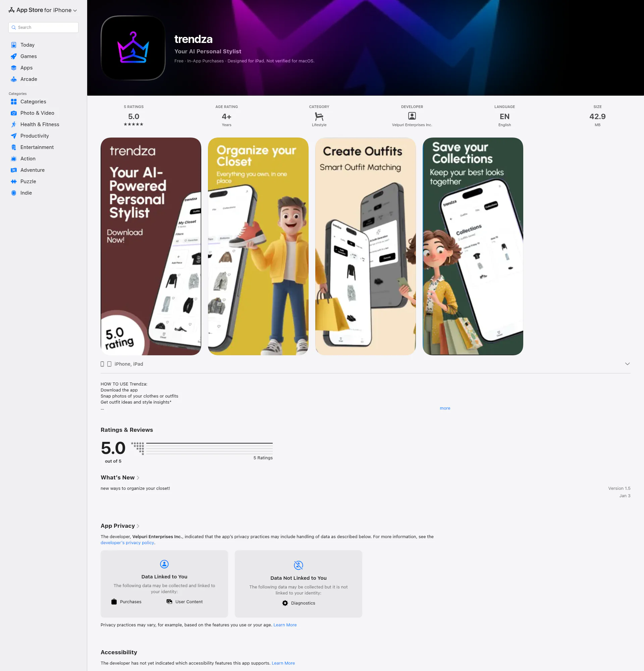Click the 42.9 MB size value
Viewport: 644px width, 671px height.
click(597, 116)
